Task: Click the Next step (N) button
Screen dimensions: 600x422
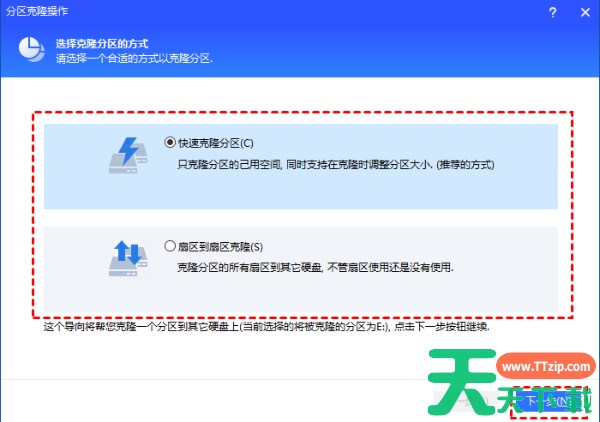Action: pyautogui.click(x=550, y=401)
